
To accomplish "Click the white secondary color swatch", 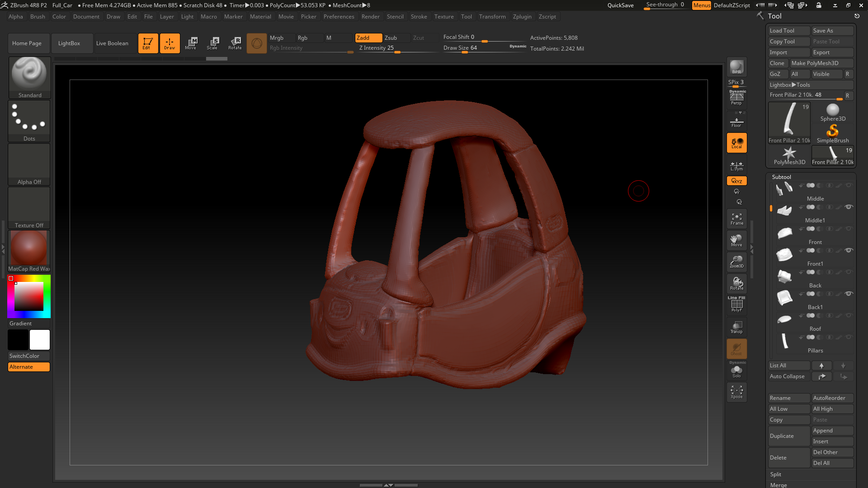I will (x=40, y=340).
